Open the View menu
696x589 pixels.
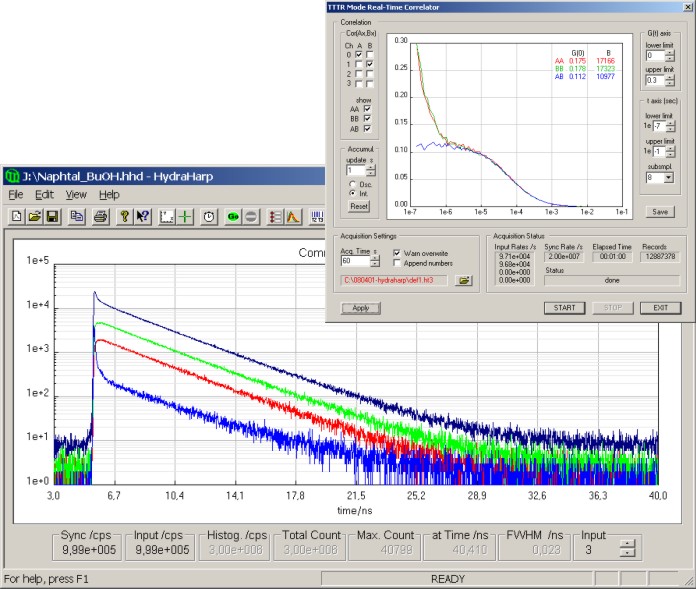coord(76,194)
